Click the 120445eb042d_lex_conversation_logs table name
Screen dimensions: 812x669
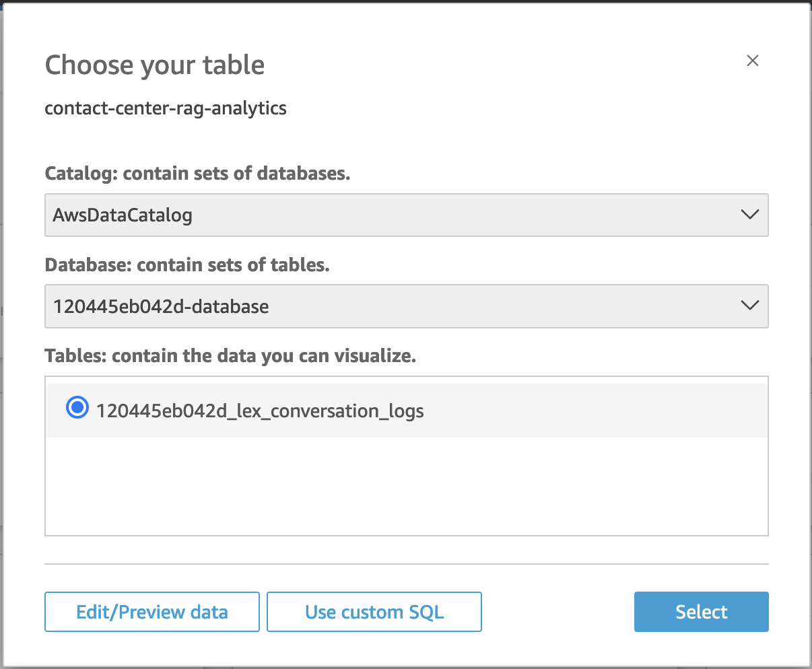pyautogui.click(x=260, y=411)
